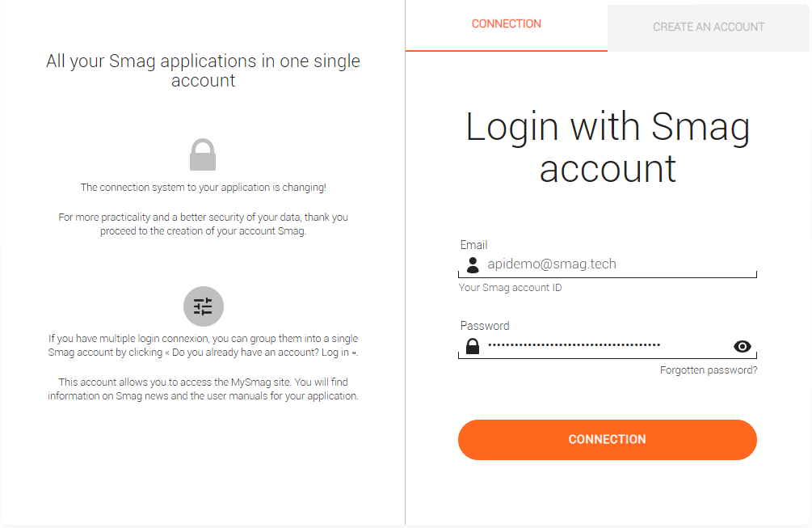812x528 pixels.
Task: Click the round sliders settings icon
Action: pyautogui.click(x=203, y=306)
